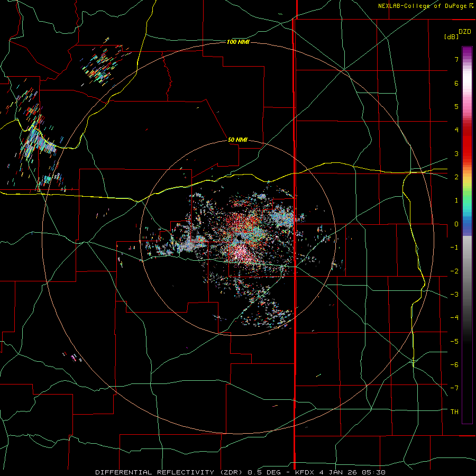
Task: Click the 100 NMI range ring label
Action: pyautogui.click(x=238, y=42)
